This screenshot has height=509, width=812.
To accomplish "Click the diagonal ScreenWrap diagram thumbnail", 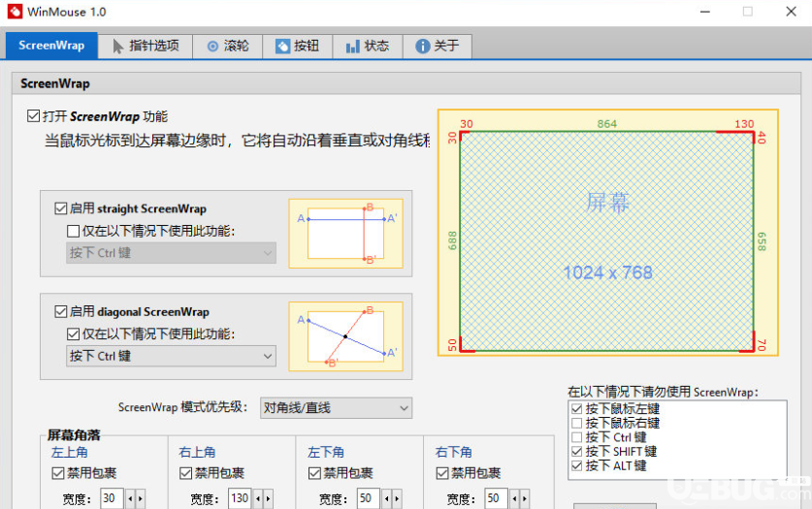I will pyautogui.click(x=346, y=336).
